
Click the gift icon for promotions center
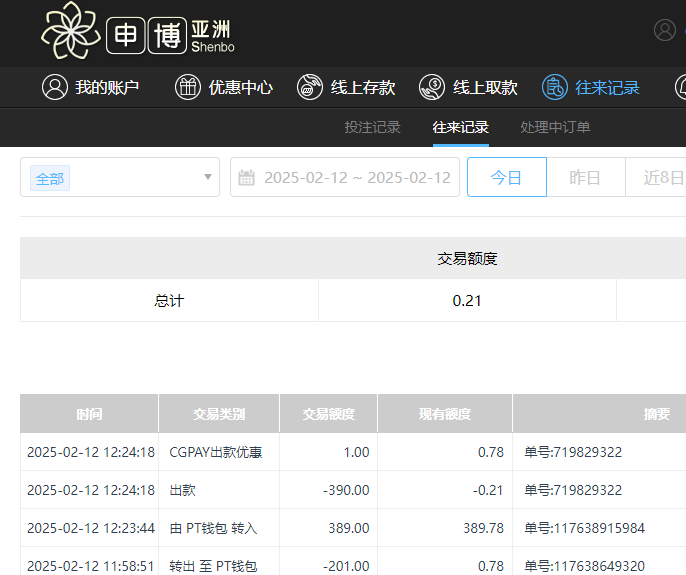tap(187, 87)
